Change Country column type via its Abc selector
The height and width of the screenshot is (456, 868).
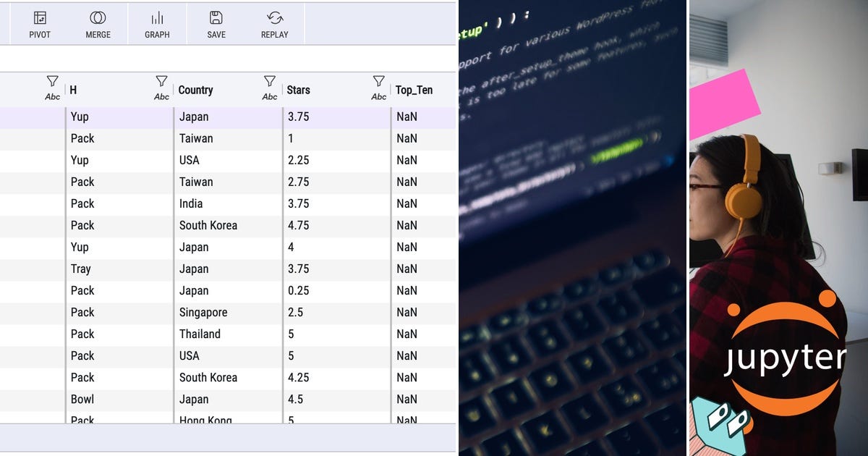[162, 95]
